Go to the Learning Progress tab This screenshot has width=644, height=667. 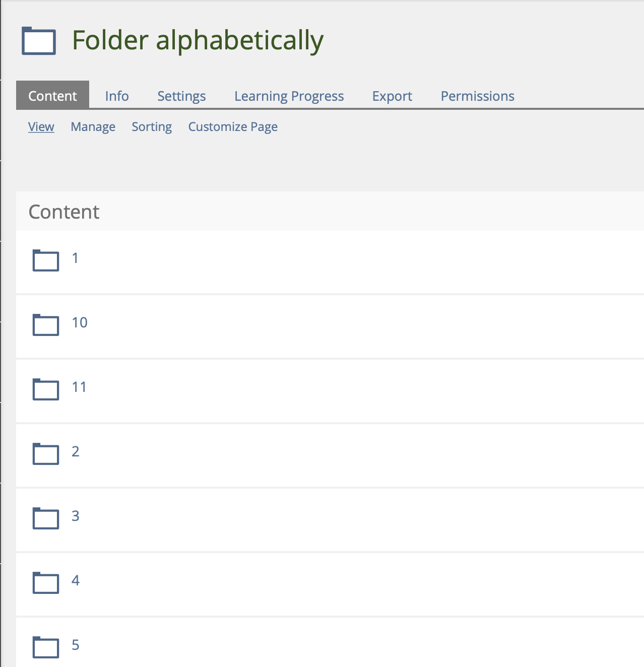(289, 96)
